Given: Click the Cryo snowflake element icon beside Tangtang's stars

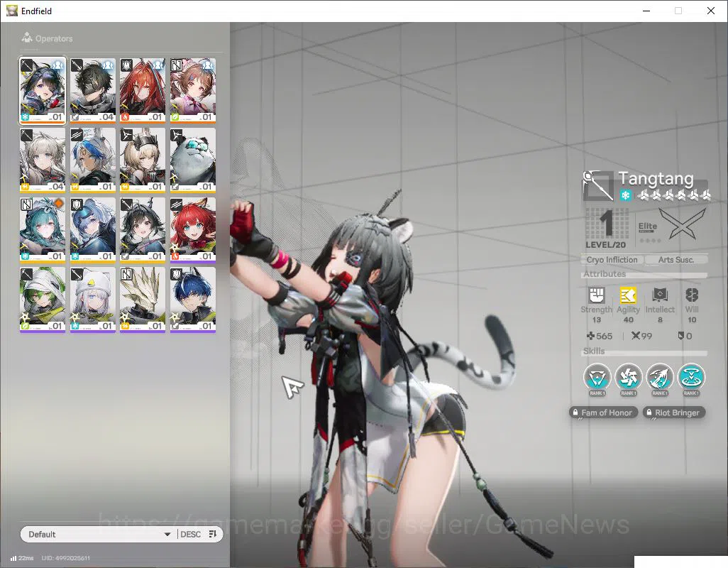Looking at the screenshot, I should pos(625,195).
